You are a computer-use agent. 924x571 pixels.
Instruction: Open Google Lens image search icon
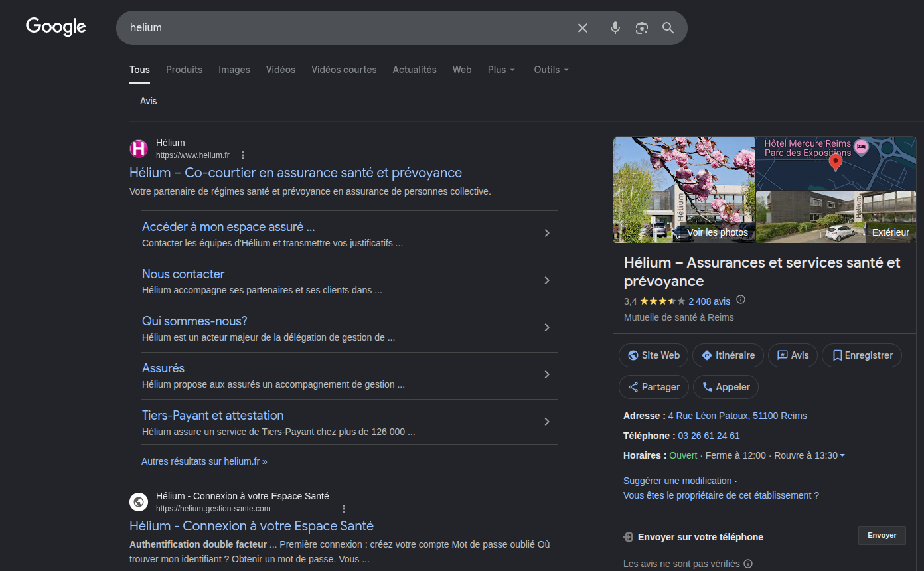click(641, 28)
